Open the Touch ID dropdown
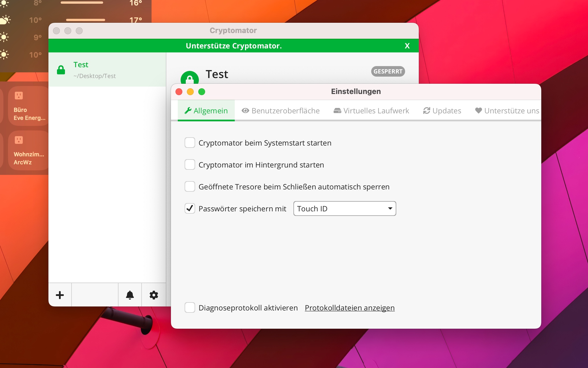Image resolution: width=588 pixels, height=368 pixels. click(x=345, y=208)
